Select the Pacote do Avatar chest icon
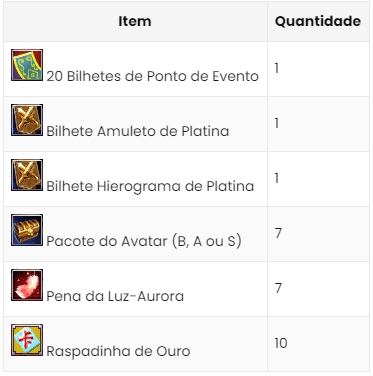Screen dimensions: 373x376 (27, 230)
